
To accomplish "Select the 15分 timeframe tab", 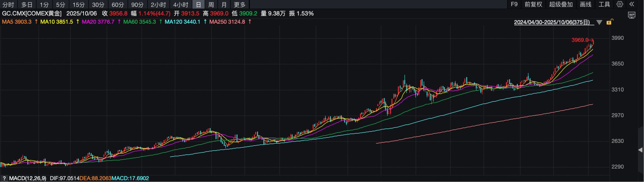I will (79, 5).
